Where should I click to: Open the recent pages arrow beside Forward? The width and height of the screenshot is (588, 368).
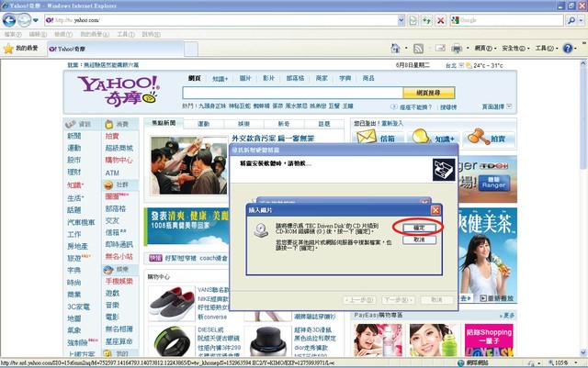(36, 20)
